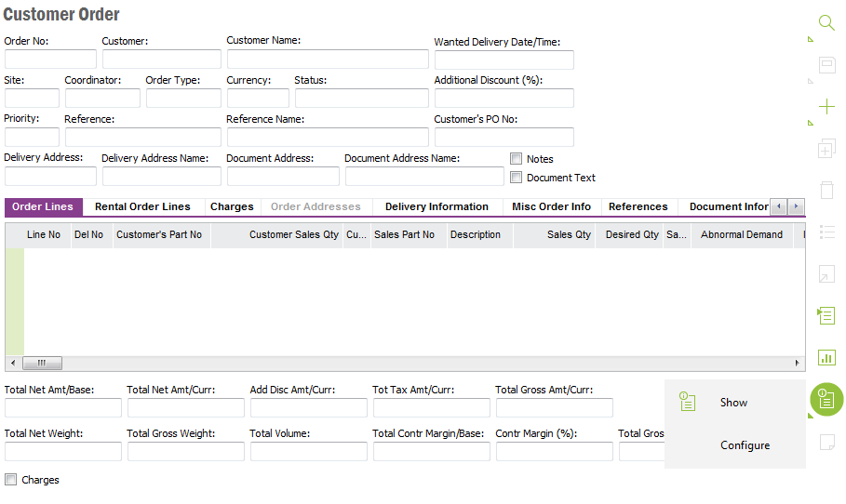The image size is (846, 504).
Task: Click the Duplicate record icon
Action: pyautogui.click(x=826, y=149)
